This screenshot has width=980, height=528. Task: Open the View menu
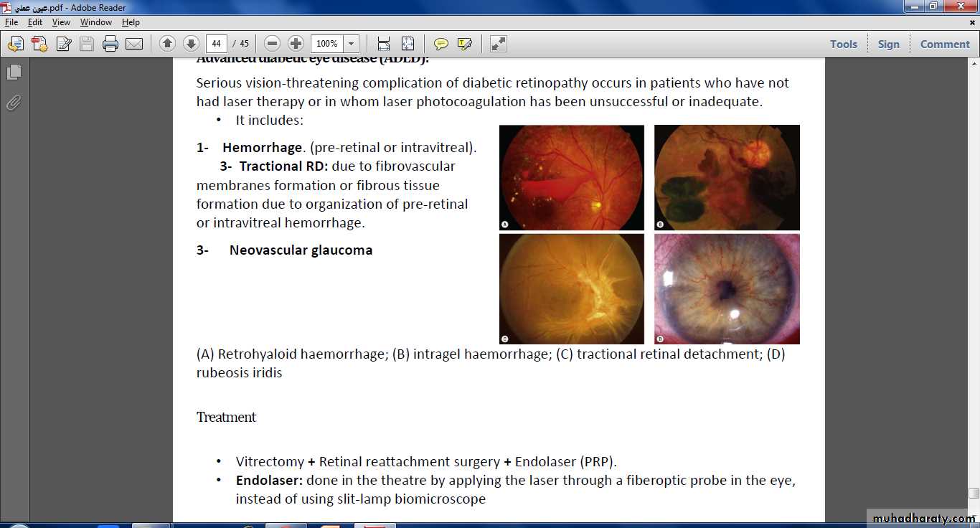point(61,22)
